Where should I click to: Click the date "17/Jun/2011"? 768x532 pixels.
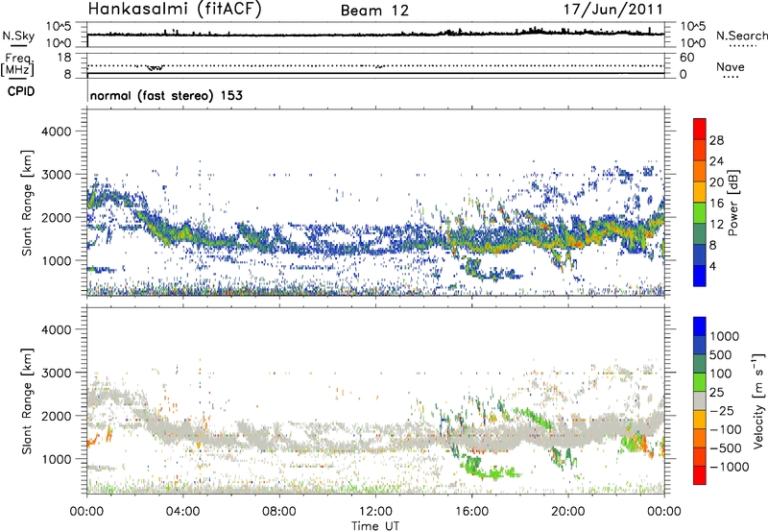point(612,10)
